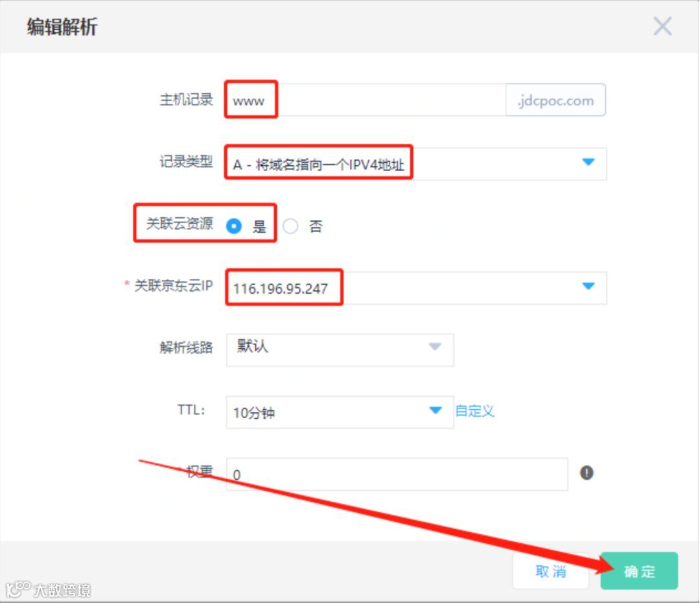The height and width of the screenshot is (603, 700).
Task: Click the 自定义 link next to TTL
Action: click(x=475, y=411)
